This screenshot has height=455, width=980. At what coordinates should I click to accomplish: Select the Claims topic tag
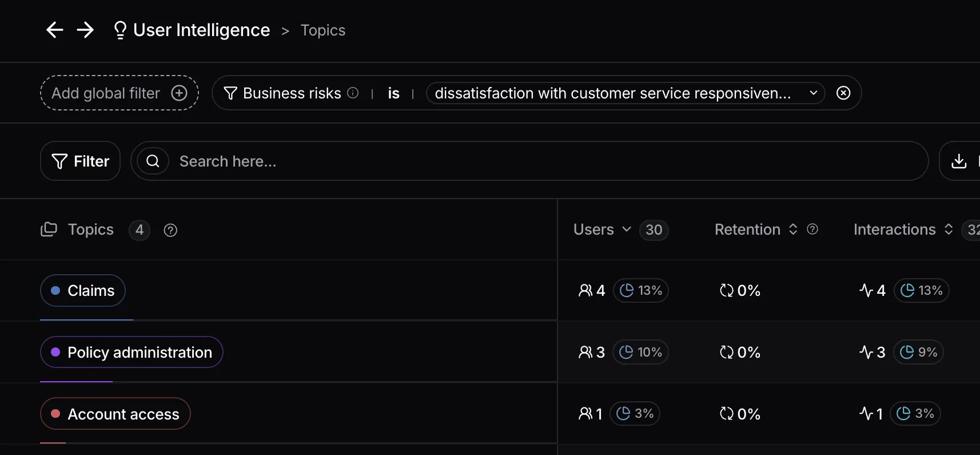pyautogui.click(x=83, y=291)
